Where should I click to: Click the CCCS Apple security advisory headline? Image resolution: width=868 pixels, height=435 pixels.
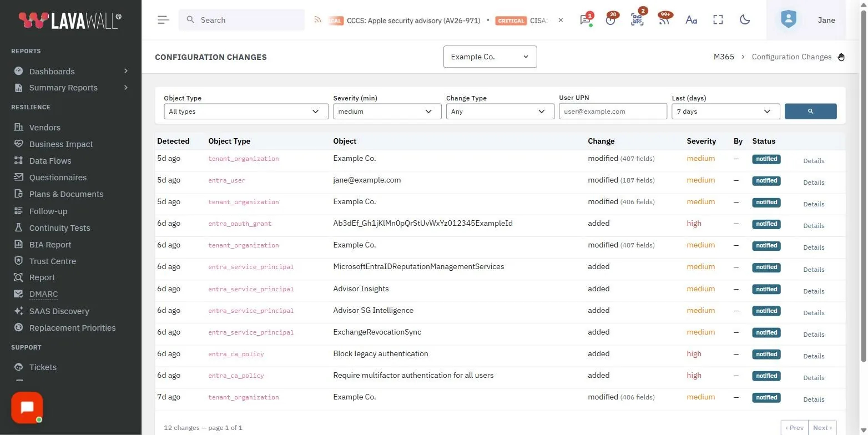413,21
